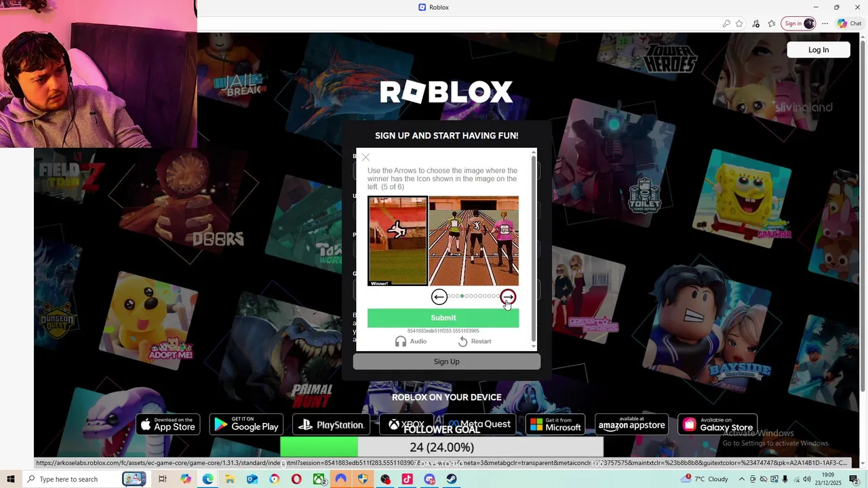Click the Winner icon reference image
The width and height of the screenshot is (868, 488).
click(x=397, y=241)
